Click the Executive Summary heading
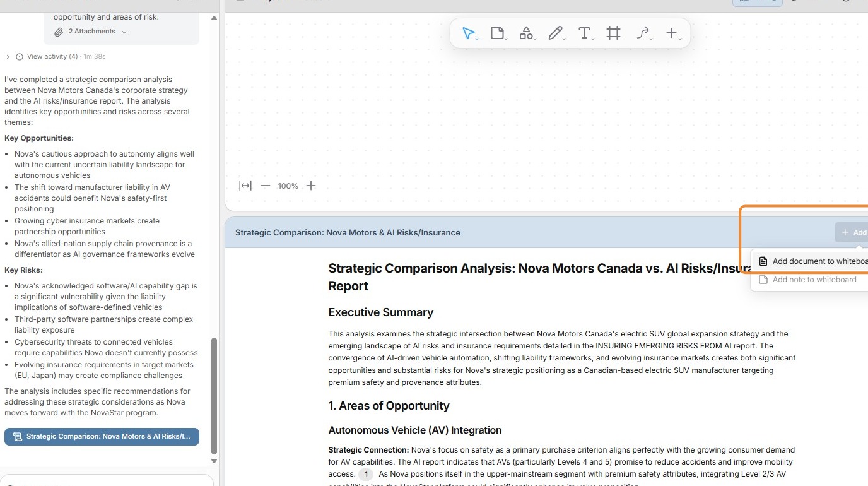 [x=381, y=312]
